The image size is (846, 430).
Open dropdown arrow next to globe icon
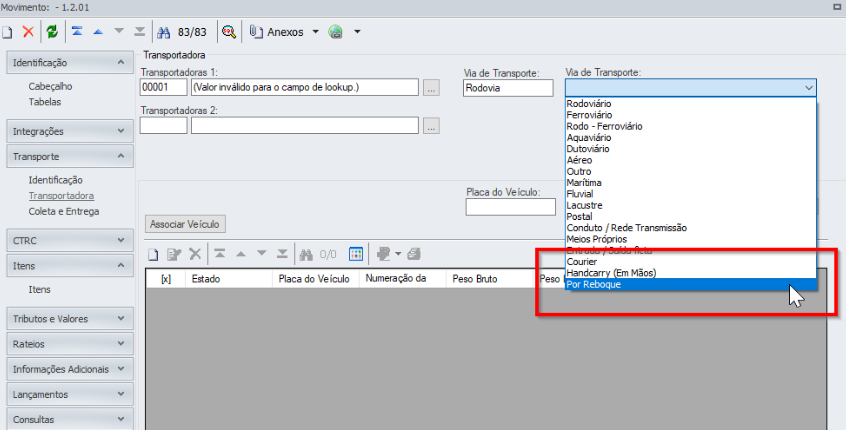357,32
